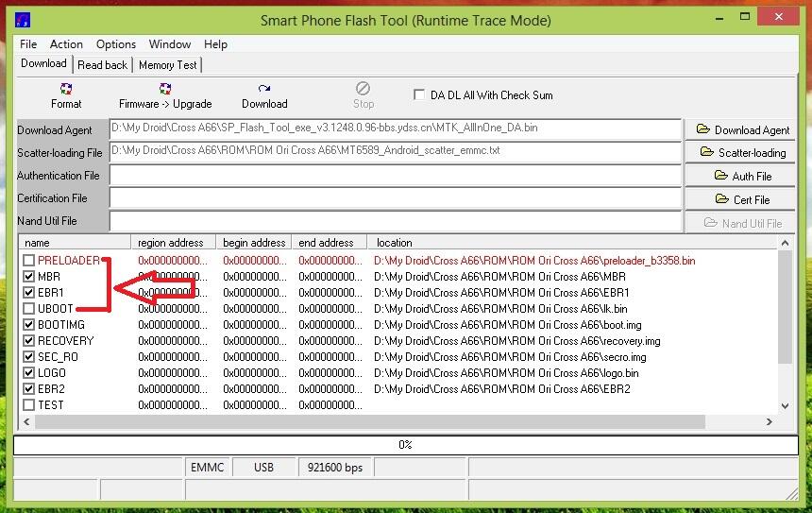The height and width of the screenshot is (513, 812).
Task: Click the Cert File button
Action: (741, 199)
